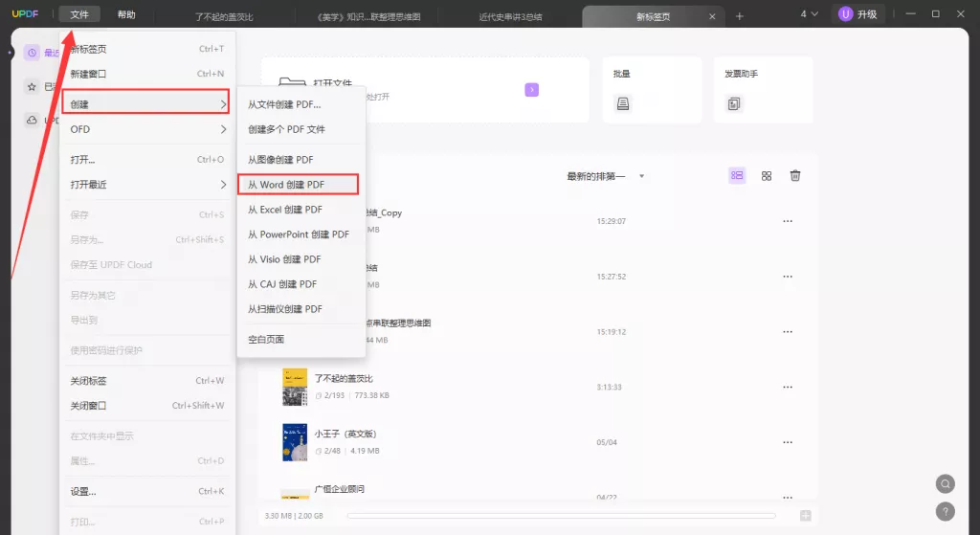
Task: Switch to grid view layout icon
Action: (x=767, y=176)
